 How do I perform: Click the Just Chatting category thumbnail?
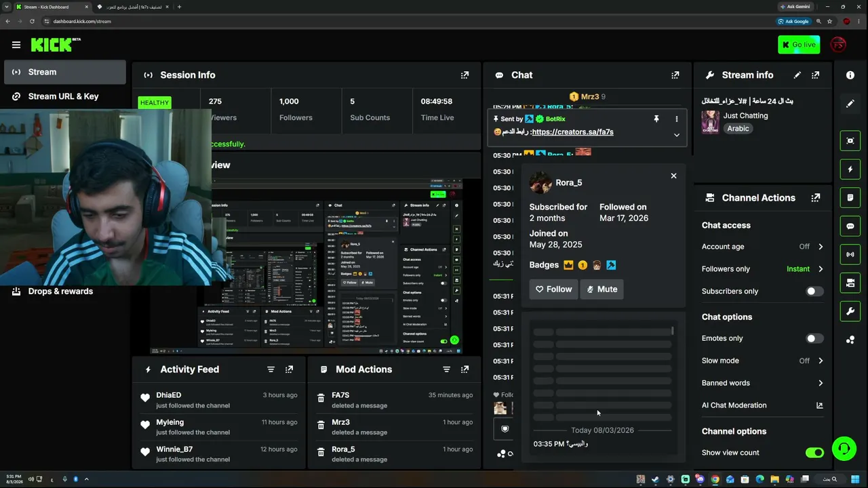(x=710, y=122)
